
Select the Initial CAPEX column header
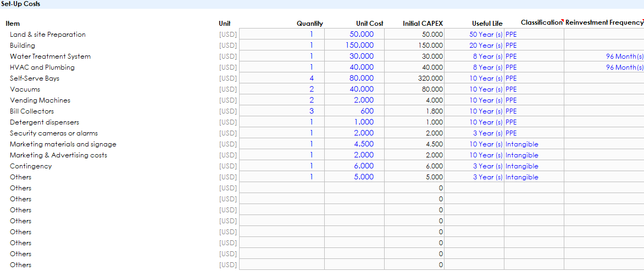pos(422,24)
